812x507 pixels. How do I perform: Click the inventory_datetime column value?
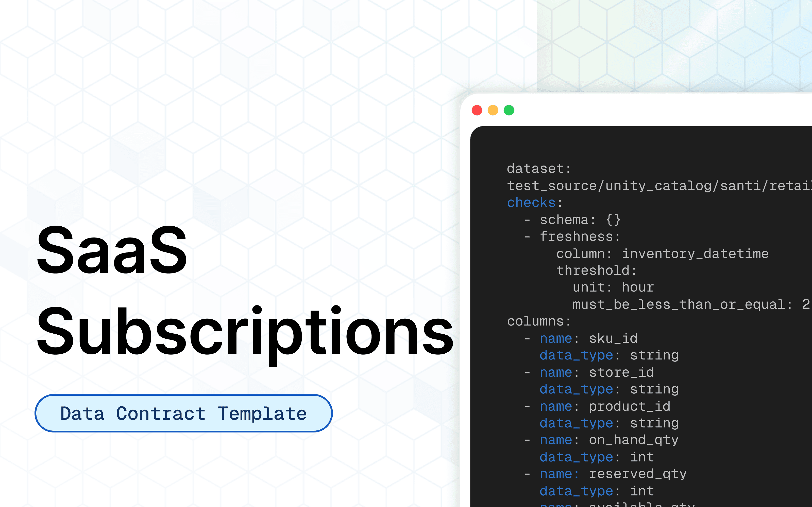coord(695,254)
